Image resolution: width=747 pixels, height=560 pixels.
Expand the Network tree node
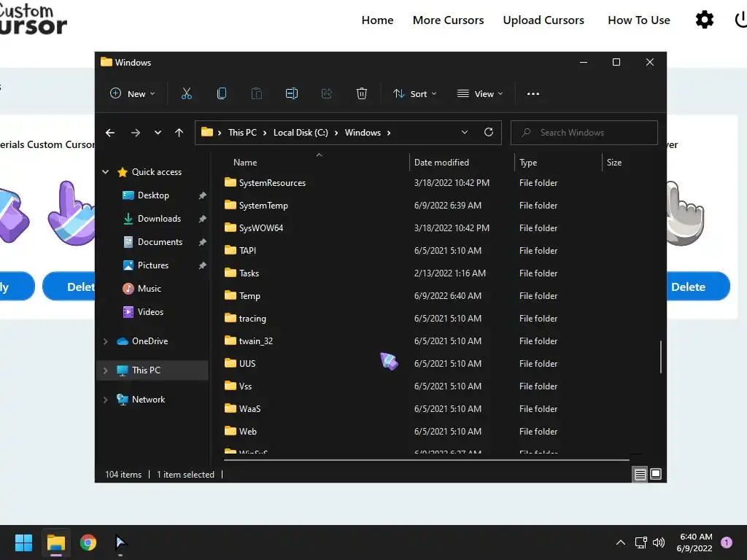click(105, 400)
